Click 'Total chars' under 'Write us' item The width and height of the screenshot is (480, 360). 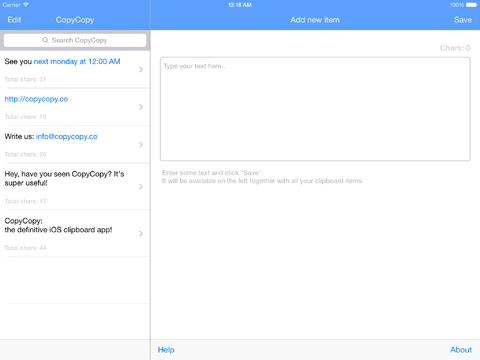tap(25, 154)
